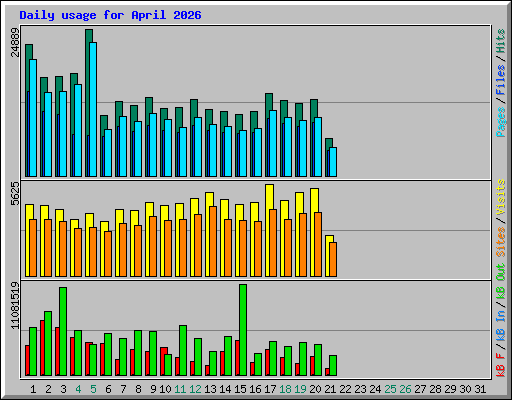Click day 10 on the x-axis
The width and height of the screenshot is (512, 400).
point(165,389)
